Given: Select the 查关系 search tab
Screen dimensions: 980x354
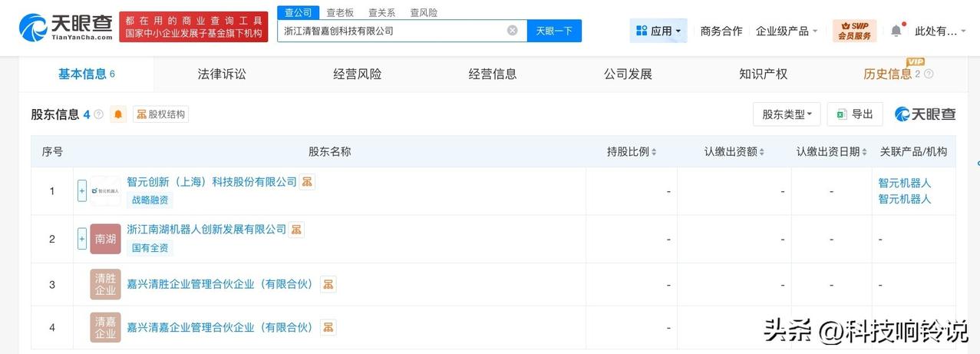Looking at the screenshot, I should [x=381, y=12].
